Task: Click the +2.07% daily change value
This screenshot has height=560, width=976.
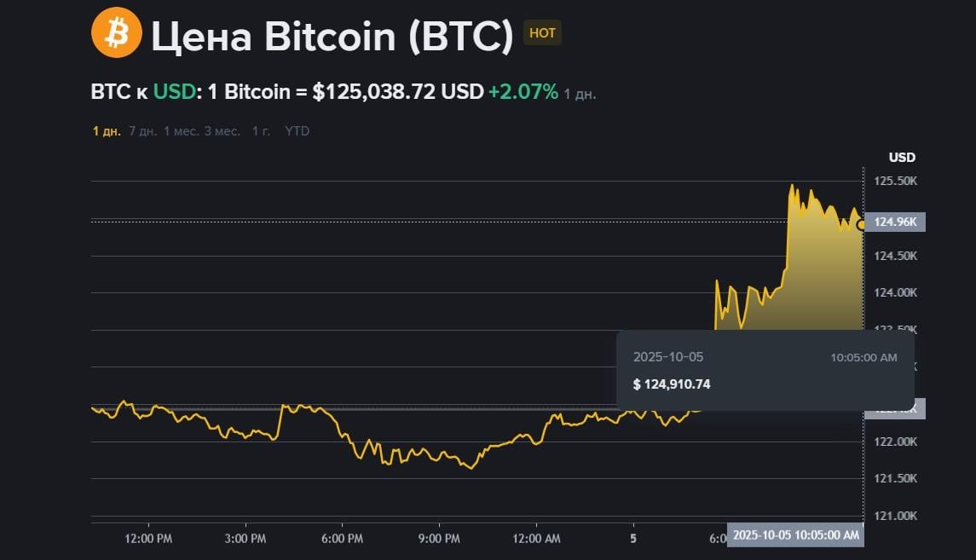Action: coord(523,92)
